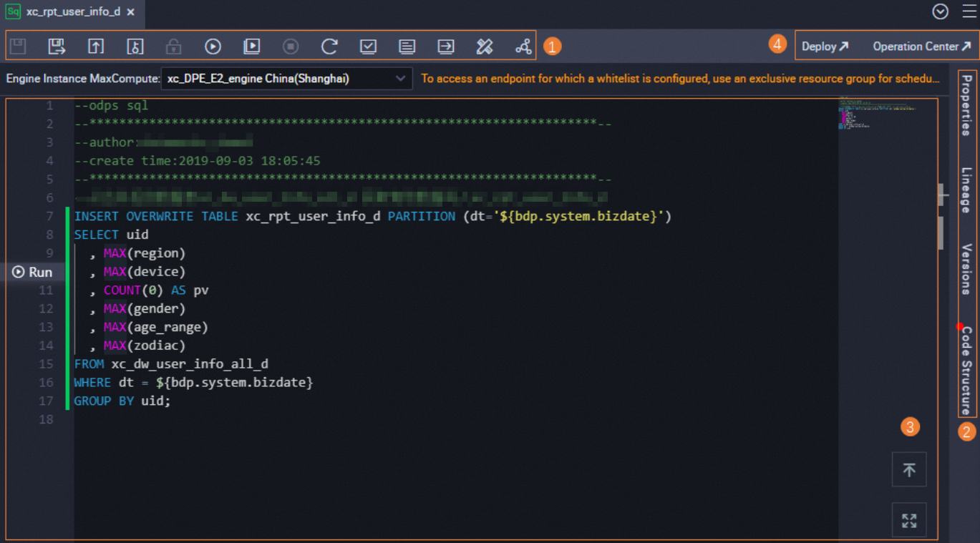980x543 pixels.
Task: Click the Run button in the gutter
Action: click(33, 272)
